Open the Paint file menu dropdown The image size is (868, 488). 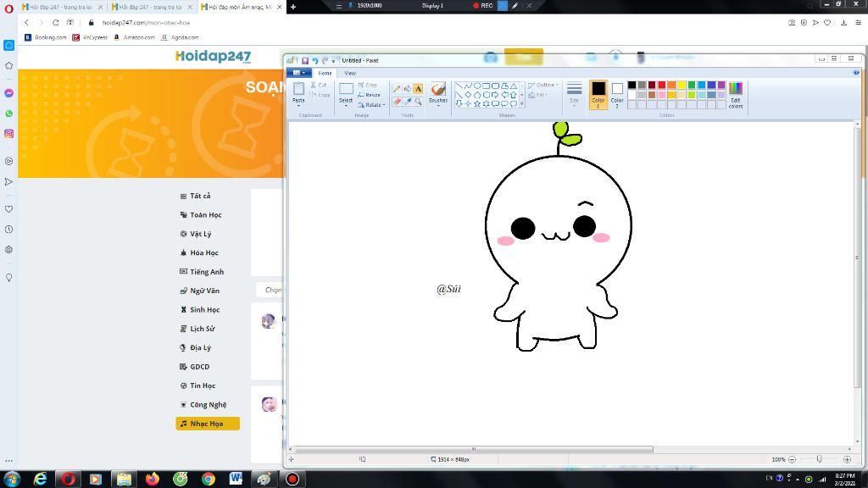(x=299, y=73)
